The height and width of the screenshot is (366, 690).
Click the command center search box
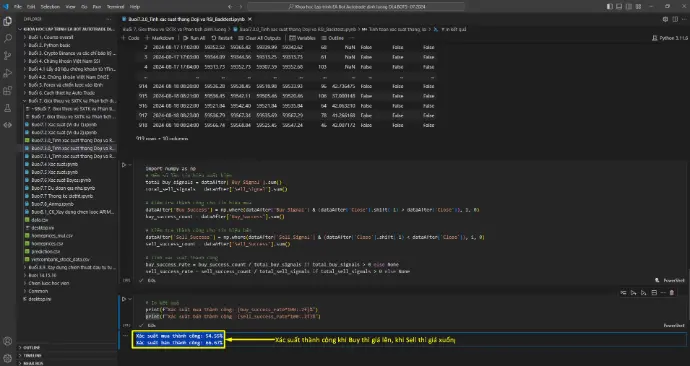click(x=356, y=7)
